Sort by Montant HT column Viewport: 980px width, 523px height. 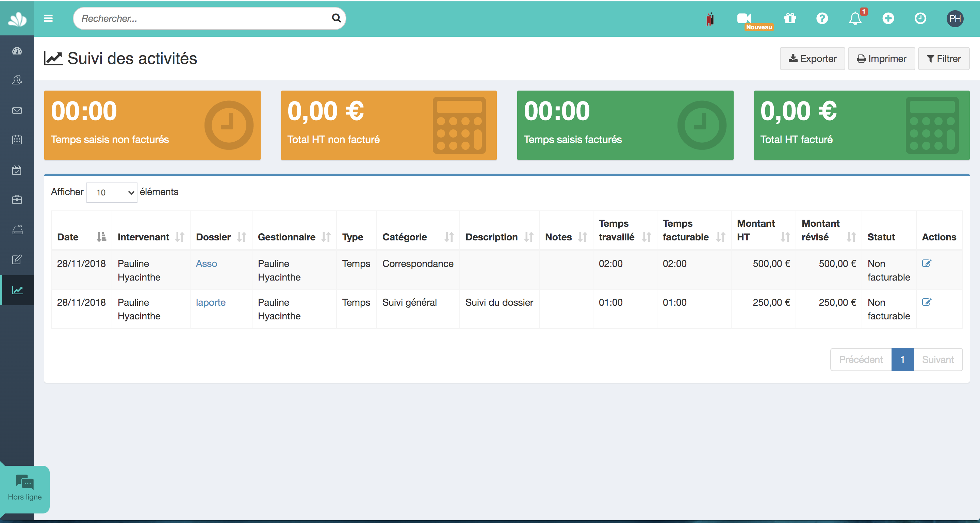click(x=763, y=230)
